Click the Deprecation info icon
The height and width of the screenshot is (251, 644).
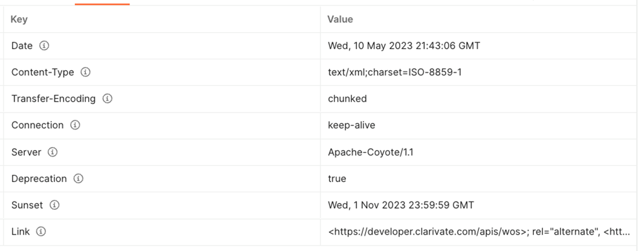[x=78, y=178]
